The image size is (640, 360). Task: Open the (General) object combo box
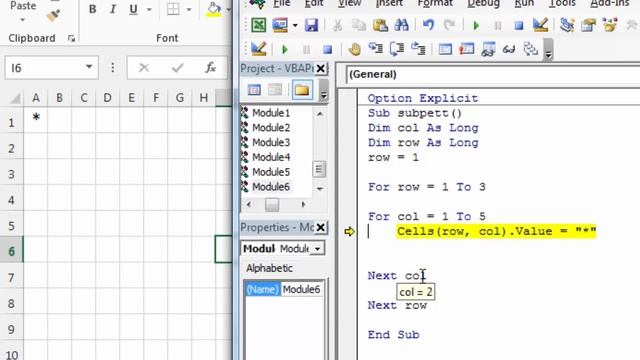click(493, 75)
